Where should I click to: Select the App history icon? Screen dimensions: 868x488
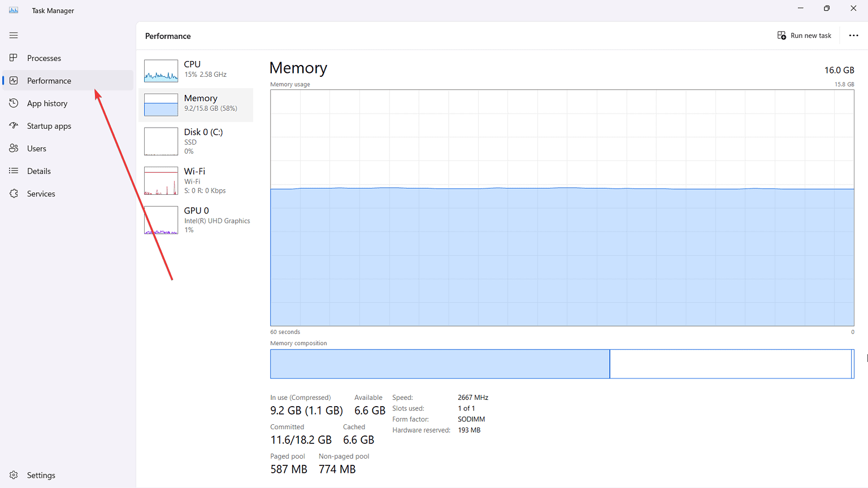tap(13, 103)
